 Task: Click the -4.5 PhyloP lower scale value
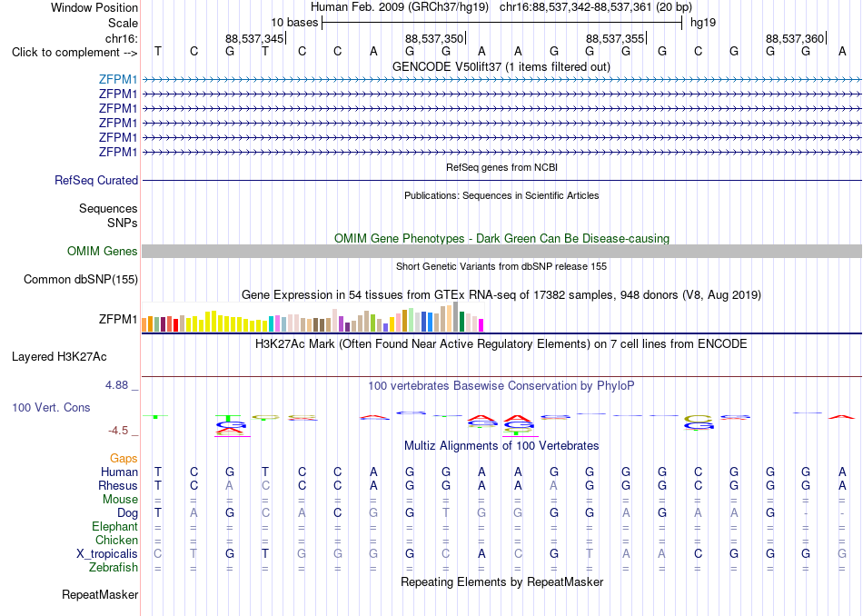point(118,431)
